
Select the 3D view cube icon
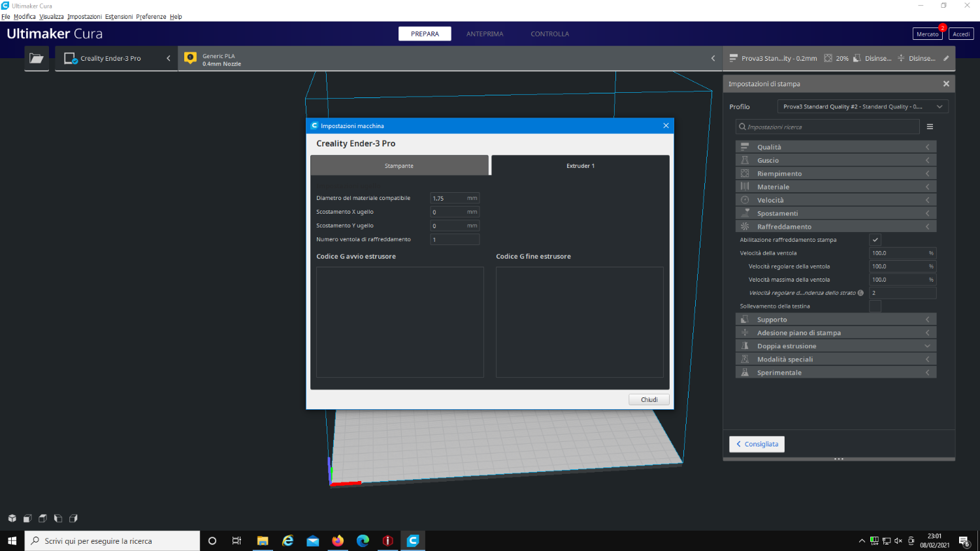[12, 518]
